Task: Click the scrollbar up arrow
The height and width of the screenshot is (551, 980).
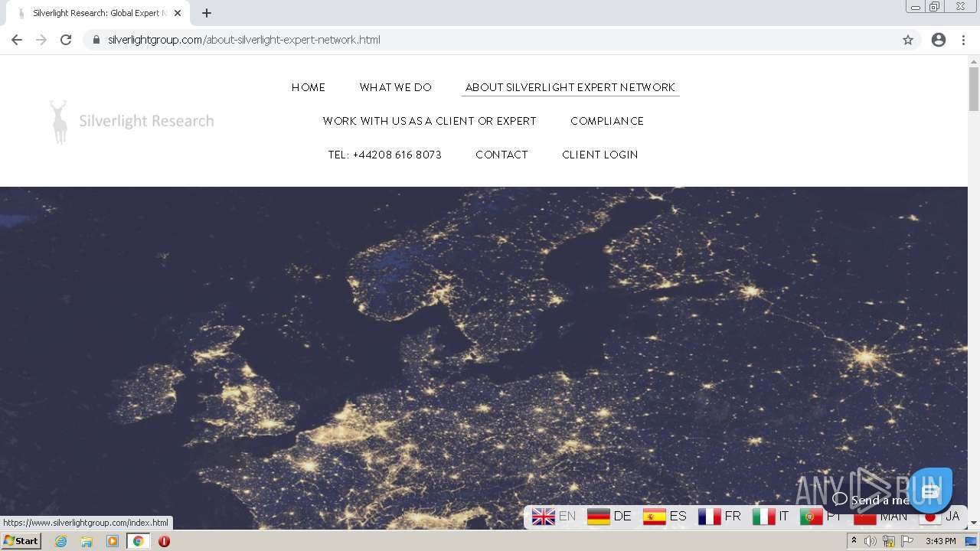Action: 974,60
